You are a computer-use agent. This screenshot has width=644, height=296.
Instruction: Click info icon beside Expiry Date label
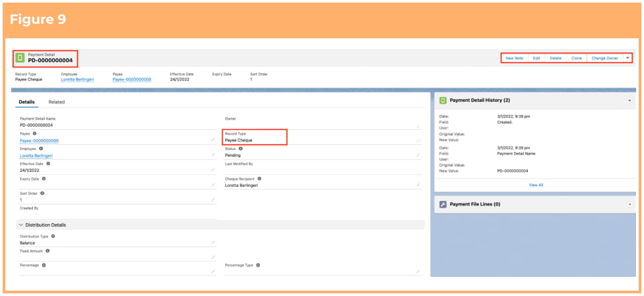[44, 179]
